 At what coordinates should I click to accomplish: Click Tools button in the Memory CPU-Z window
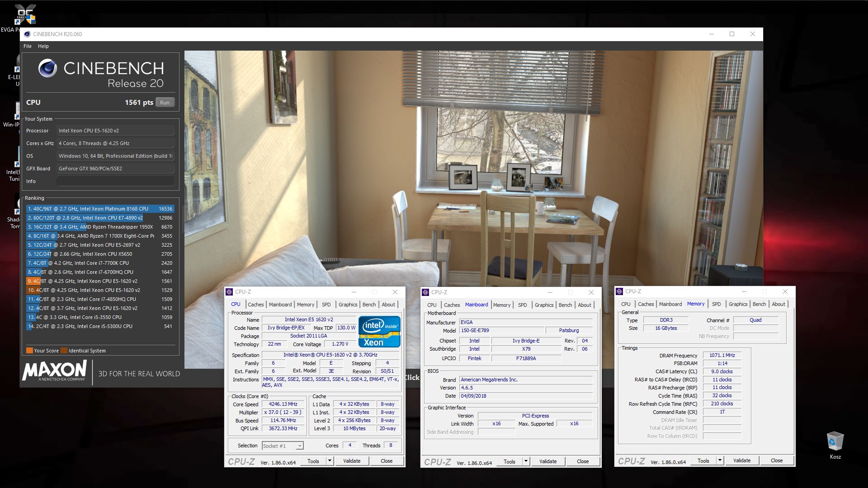pos(703,460)
